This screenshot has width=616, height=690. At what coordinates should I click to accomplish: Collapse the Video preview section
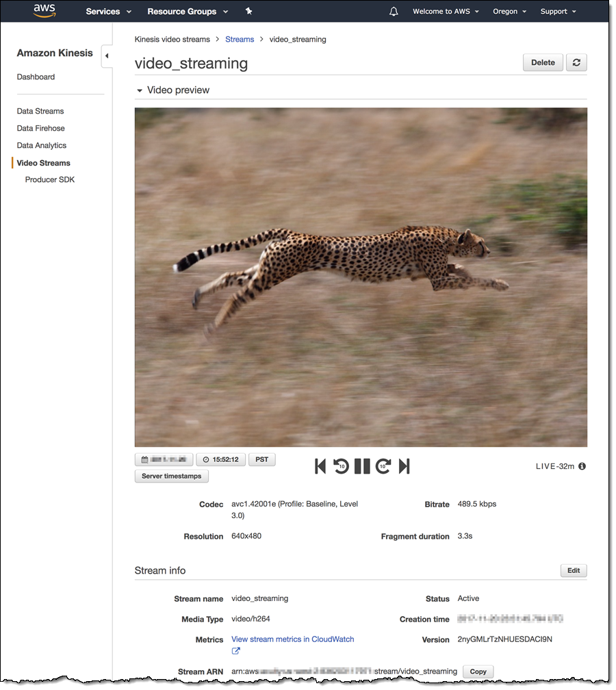click(140, 90)
